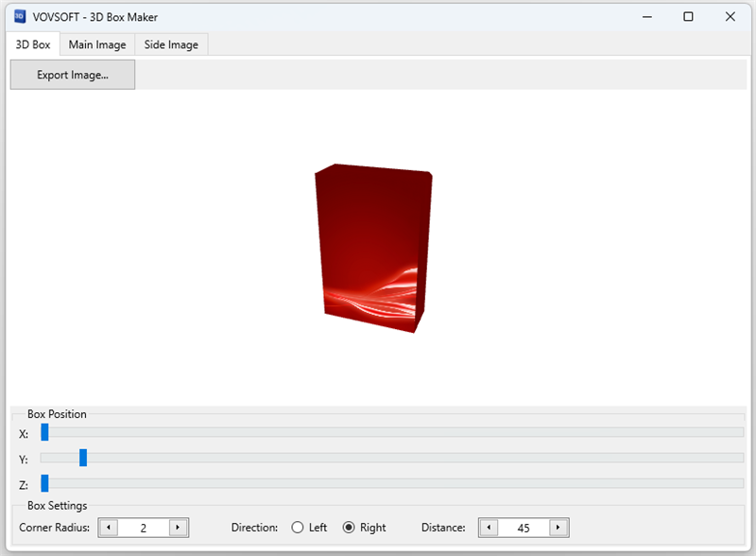Maximize the 3D Box Maker window
The height and width of the screenshot is (556, 756).
[x=689, y=17]
